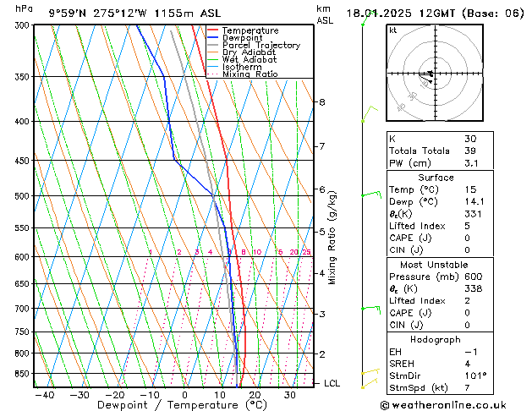This screenshot has height=411, width=532.
Task: Click the Mixing Ratio legend label
Action: click(250, 74)
